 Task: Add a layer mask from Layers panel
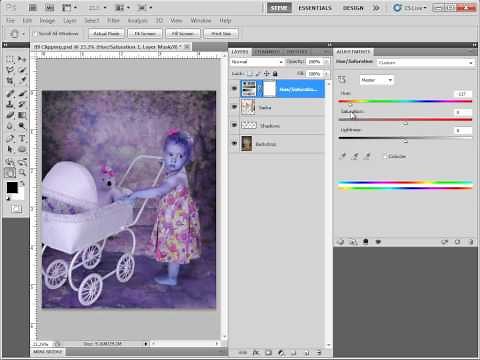pyautogui.click(x=268, y=352)
